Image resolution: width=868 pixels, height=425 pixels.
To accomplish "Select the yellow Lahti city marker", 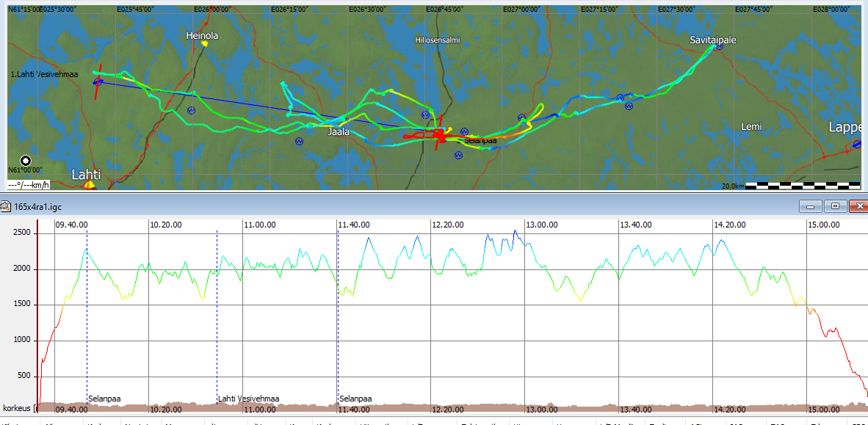I will coord(89,184).
